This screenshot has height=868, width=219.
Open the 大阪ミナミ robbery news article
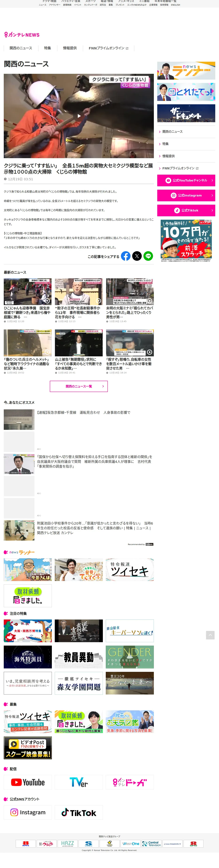click(130, 300)
